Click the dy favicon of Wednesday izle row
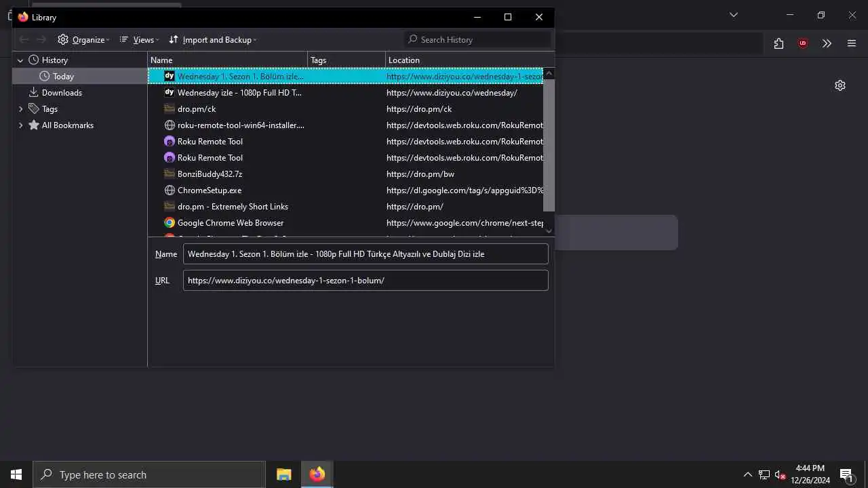This screenshot has width=868, height=488. tap(170, 93)
